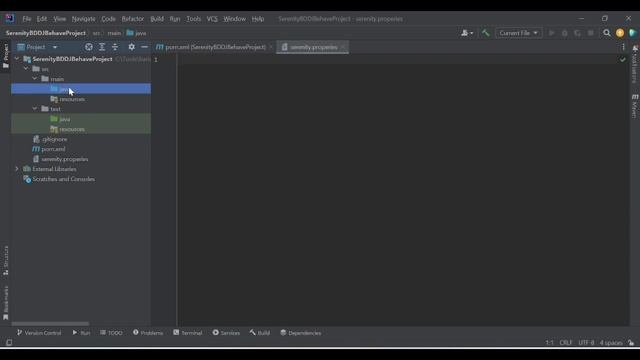
Task: Click the tool windows quick access icon
Action: (x=9, y=342)
